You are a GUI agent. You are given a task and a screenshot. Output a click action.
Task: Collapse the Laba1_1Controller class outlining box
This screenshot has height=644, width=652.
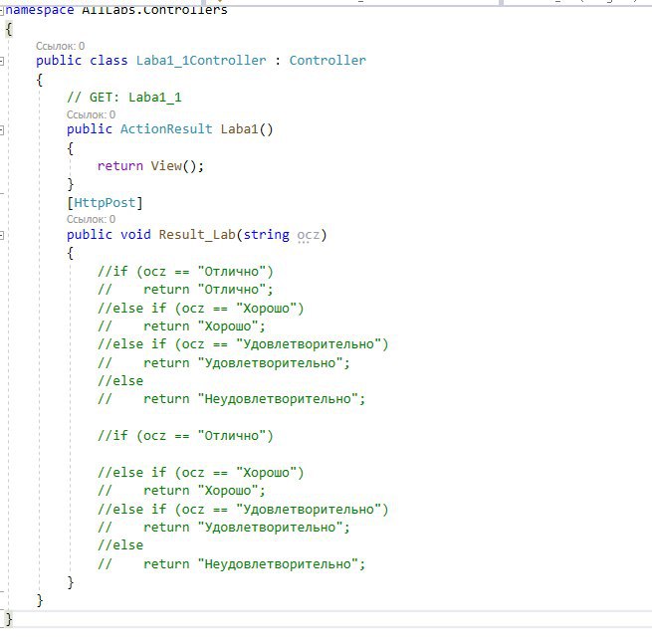pyautogui.click(x=2, y=61)
